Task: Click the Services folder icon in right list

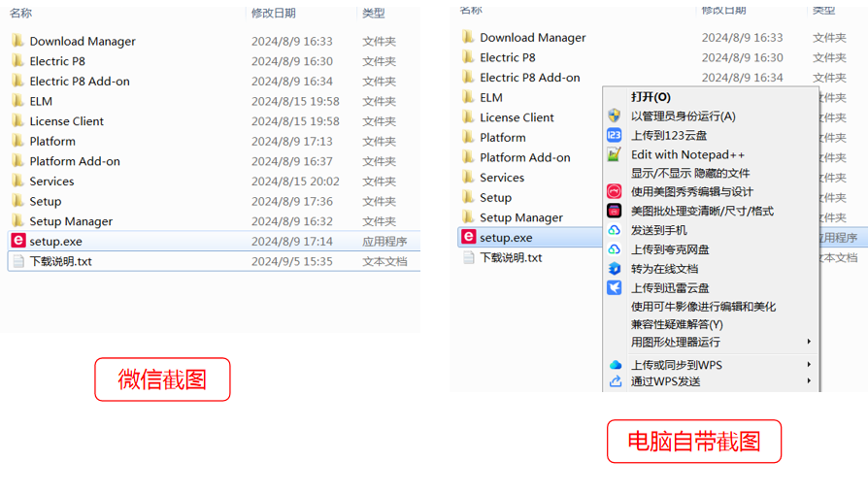Action: click(468, 177)
